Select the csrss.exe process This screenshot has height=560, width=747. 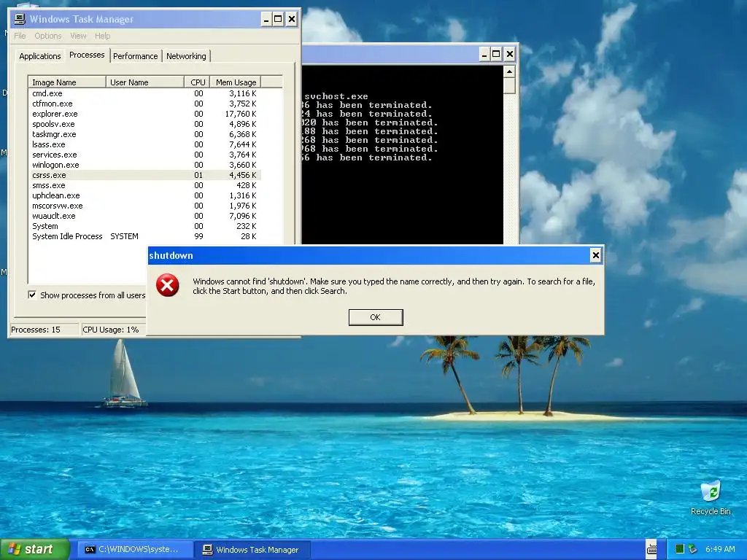pos(145,175)
